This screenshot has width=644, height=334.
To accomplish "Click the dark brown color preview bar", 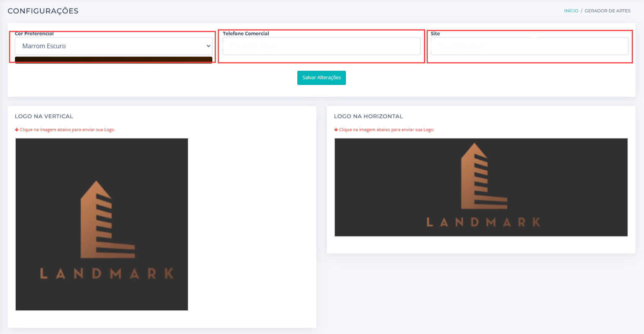I will pyautogui.click(x=113, y=59).
